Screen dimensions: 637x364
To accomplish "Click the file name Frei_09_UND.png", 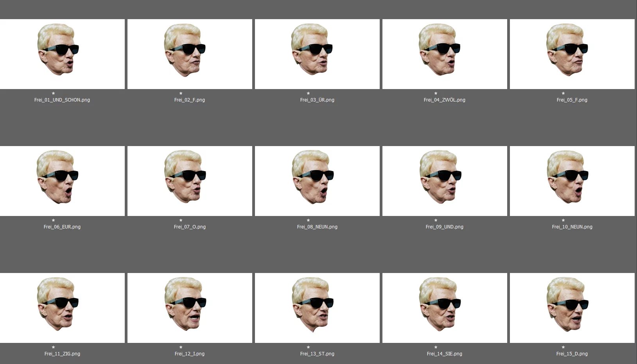I will 445,227.
